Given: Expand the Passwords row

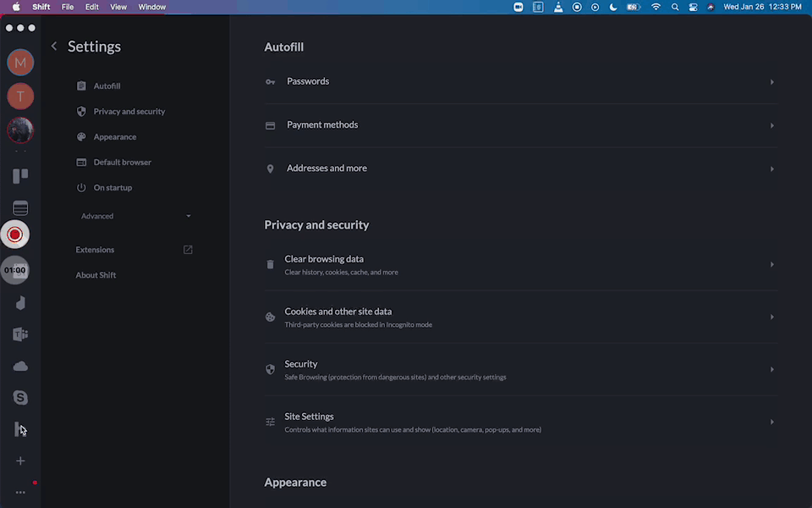Looking at the screenshot, I should [520, 82].
